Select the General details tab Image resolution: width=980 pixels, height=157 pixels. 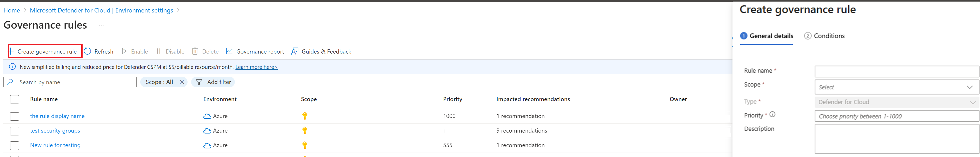click(x=766, y=36)
